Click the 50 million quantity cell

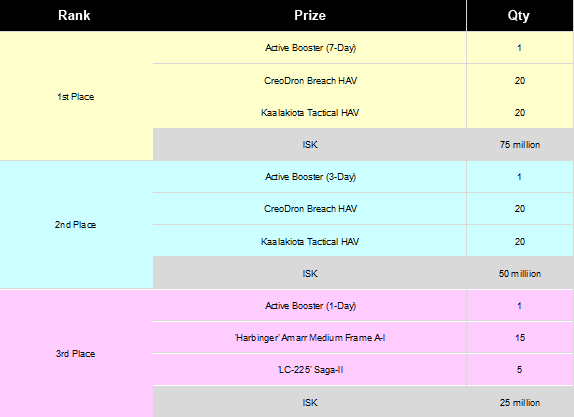pyautogui.click(x=520, y=273)
